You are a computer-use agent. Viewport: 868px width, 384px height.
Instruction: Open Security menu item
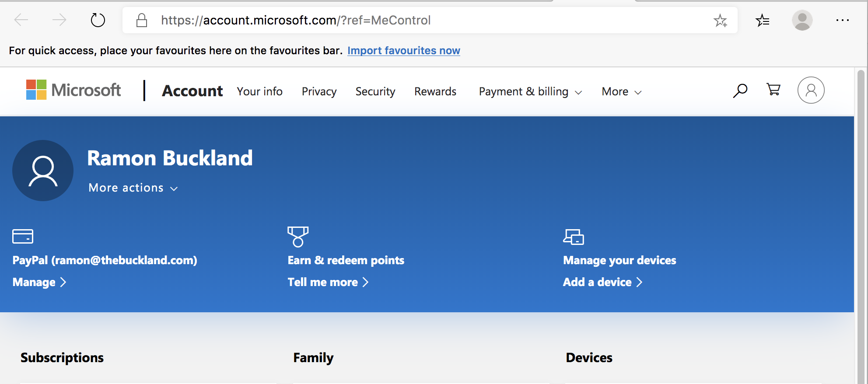tap(375, 91)
